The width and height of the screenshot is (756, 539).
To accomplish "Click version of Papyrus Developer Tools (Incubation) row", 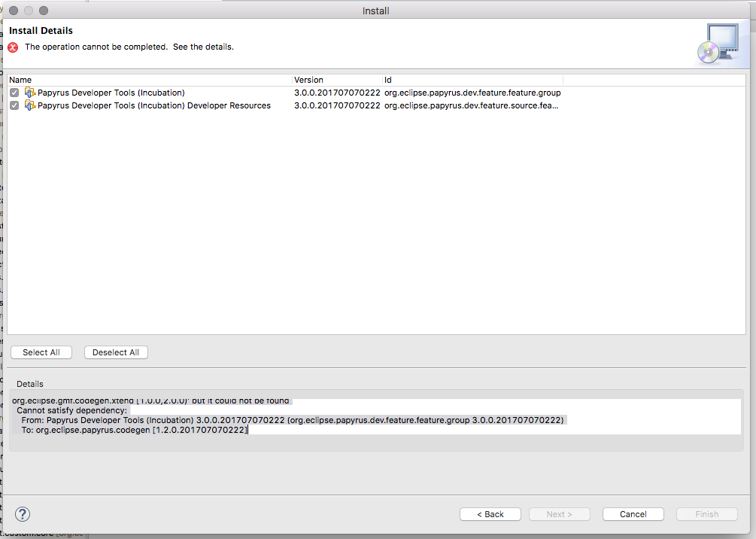I will (337, 93).
